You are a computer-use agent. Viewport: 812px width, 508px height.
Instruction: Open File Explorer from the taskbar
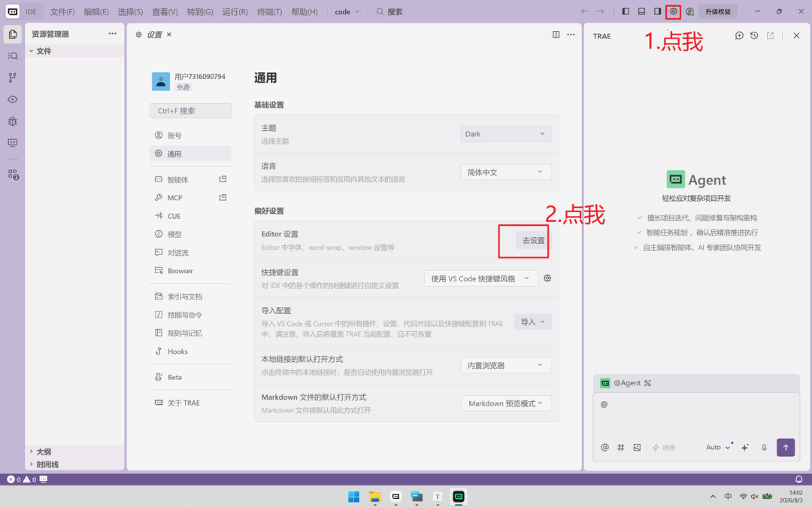pos(374,497)
